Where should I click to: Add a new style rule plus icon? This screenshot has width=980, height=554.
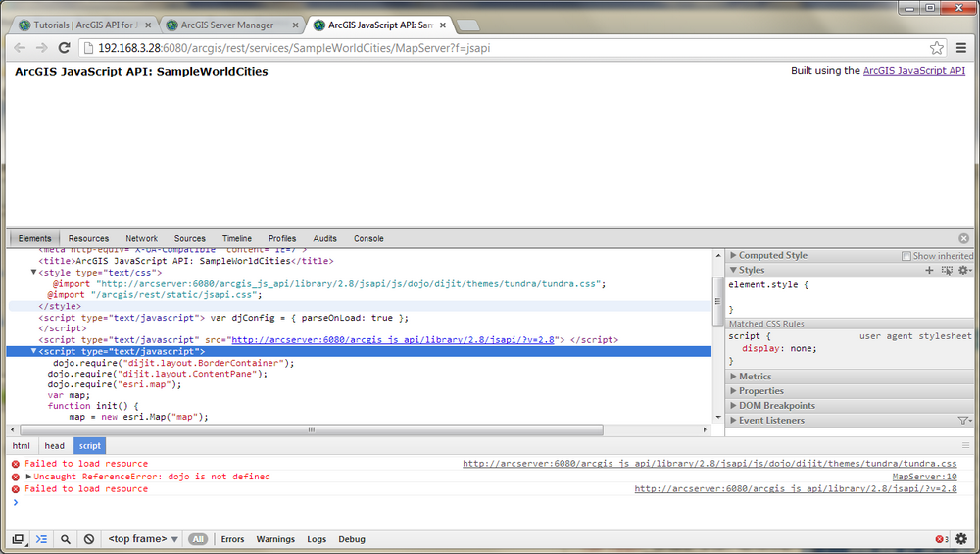pos(929,270)
